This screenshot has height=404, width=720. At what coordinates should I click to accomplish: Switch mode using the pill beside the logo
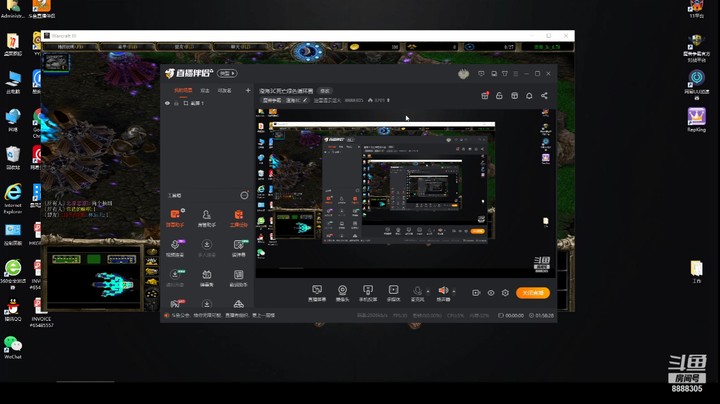pyautogui.click(x=227, y=73)
